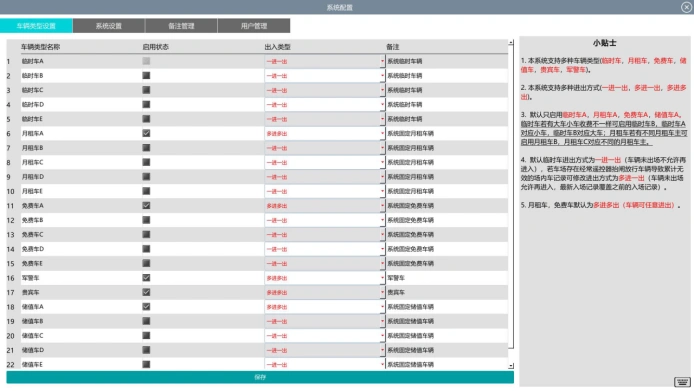
Task: Disable the 免费车A checkbox
Action: click(x=146, y=205)
